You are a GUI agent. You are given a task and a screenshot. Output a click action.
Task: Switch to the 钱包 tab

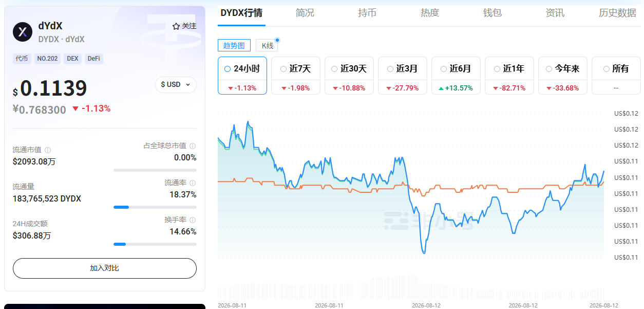(493, 13)
